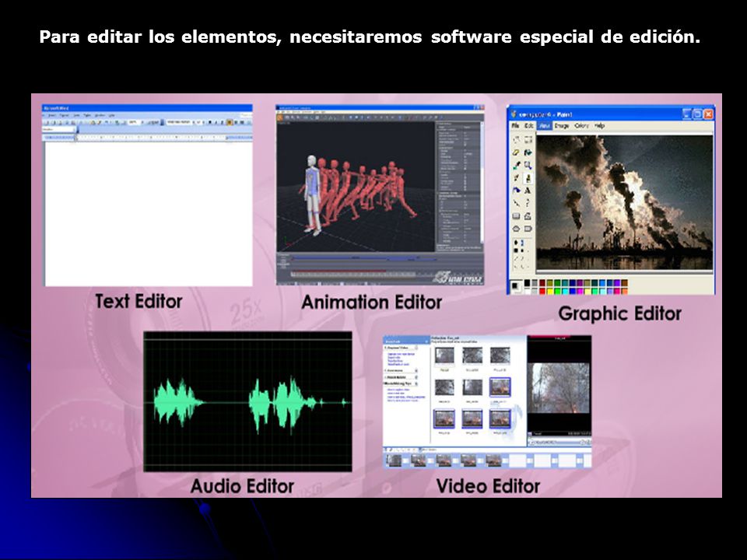Click inside the blank Word document page
This screenshot has width=747, height=560.
148,213
